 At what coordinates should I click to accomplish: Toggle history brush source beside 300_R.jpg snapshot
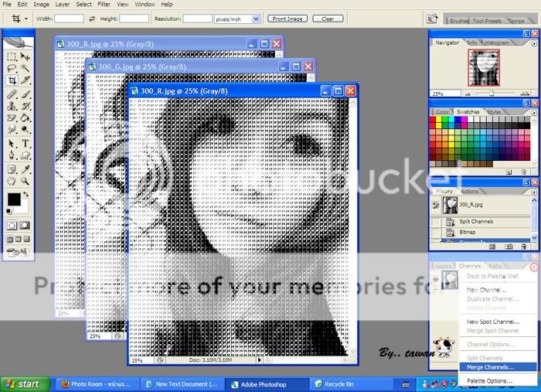point(435,206)
